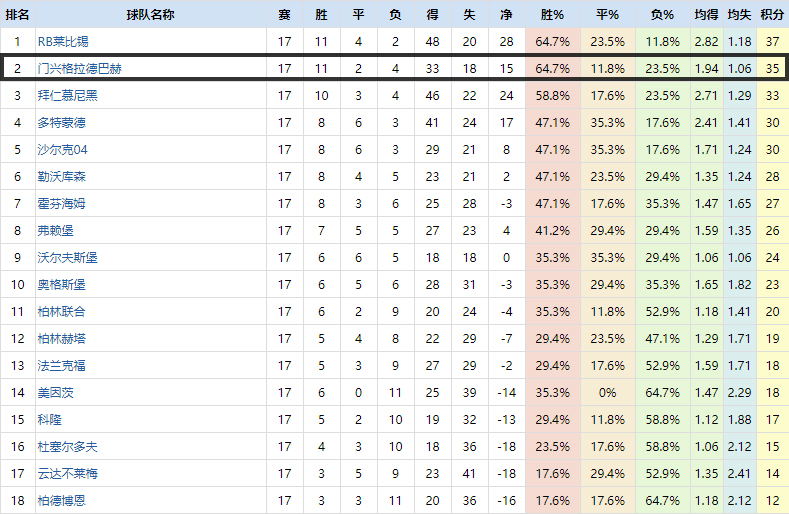
Task: Select the 胜% column header
Action: pos(552,15)
